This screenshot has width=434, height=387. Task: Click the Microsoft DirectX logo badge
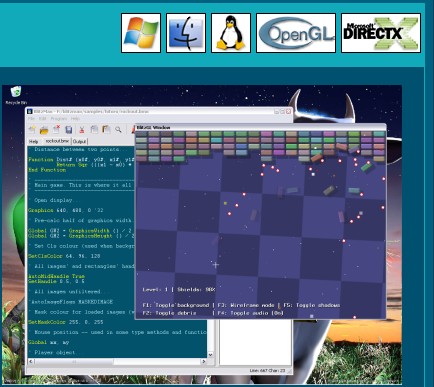tap(381, 33)
